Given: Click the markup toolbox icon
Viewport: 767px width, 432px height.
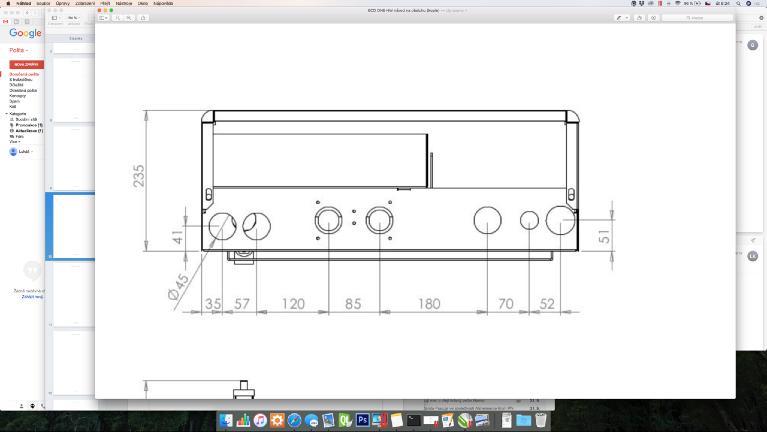Looking at the screenshot, I should [654, 18].
